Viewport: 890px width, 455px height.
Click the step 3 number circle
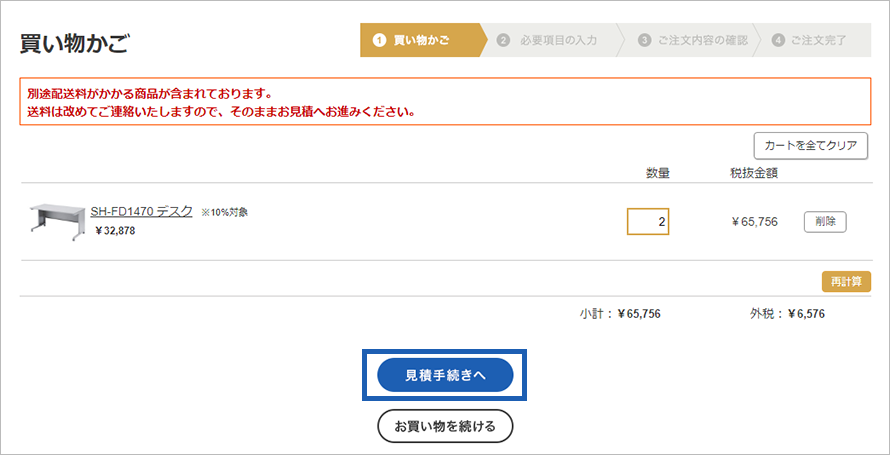pos(644,40)
